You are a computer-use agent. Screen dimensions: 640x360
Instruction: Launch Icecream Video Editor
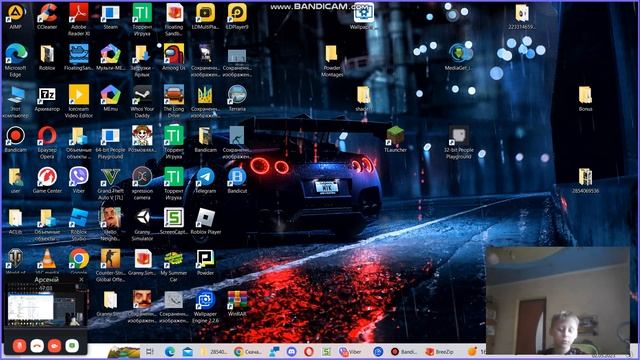[x=79, y=95]
